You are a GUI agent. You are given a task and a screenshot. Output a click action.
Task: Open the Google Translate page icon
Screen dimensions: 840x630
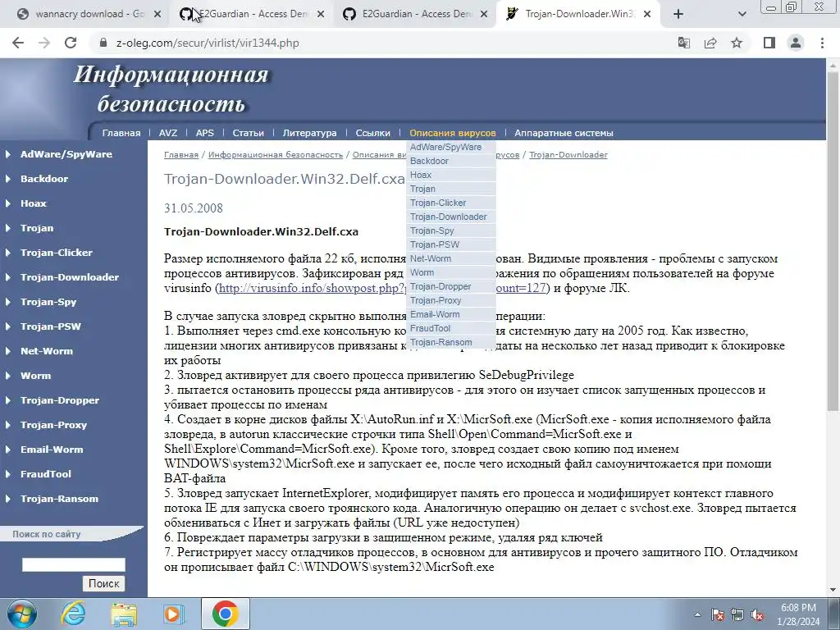pyautogui.click(x=684, y=43)
